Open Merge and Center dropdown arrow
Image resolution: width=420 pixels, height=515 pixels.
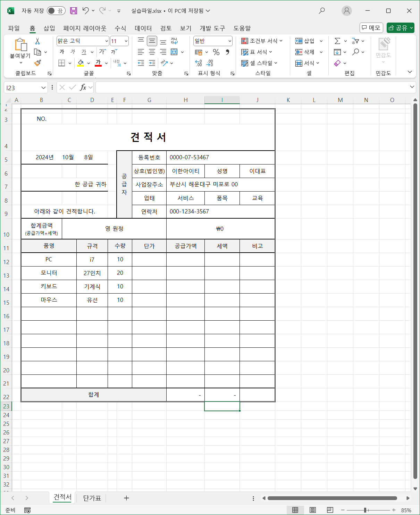coord(182,52)
